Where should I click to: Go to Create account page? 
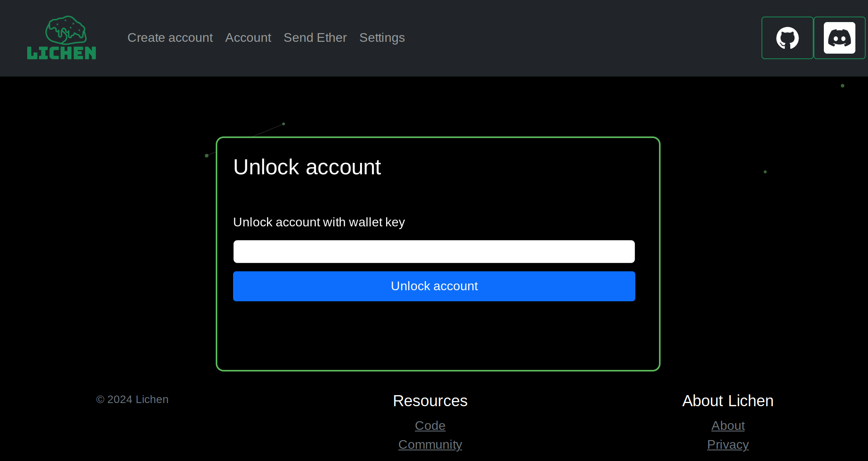click(170, 38)
